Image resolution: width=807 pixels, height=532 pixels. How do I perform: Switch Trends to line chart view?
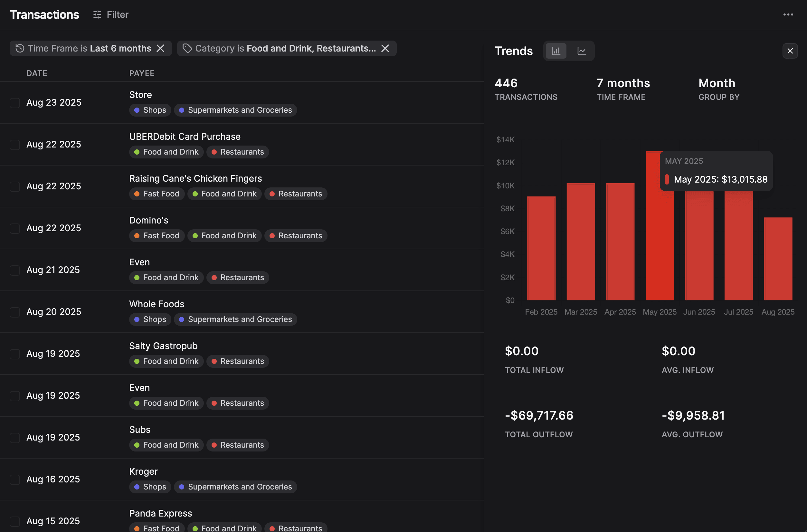[581, 51]
